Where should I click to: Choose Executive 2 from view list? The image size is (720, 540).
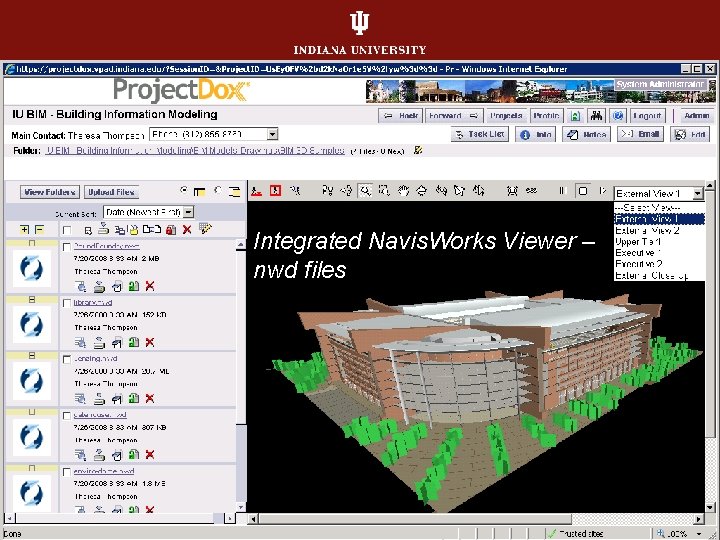(659, 264)
